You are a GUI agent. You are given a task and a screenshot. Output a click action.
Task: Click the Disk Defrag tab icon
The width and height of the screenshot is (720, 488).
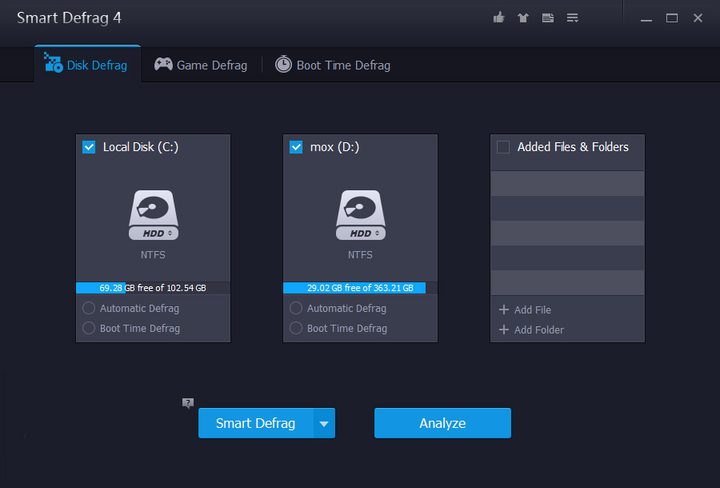(53, 63)
